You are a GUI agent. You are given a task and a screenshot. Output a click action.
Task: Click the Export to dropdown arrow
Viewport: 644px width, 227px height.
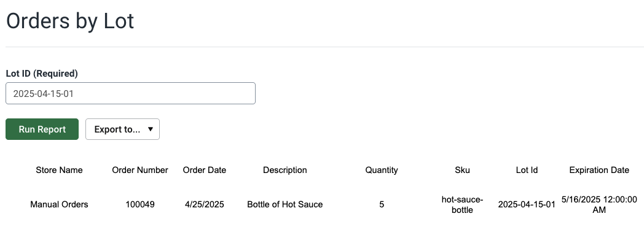pyautogui.click(x=151, y=129)
